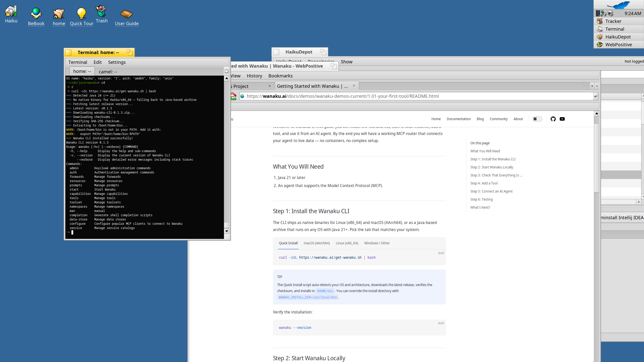Open the home folder desktop icon
This screenshot has height=362, width=644.
coord(59,17)
